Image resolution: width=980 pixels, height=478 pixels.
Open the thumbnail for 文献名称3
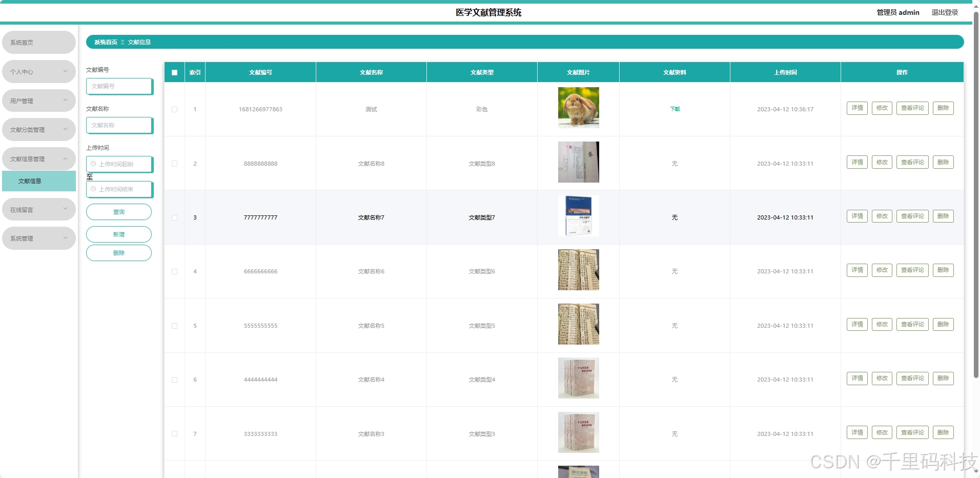[x=578, y=432]
